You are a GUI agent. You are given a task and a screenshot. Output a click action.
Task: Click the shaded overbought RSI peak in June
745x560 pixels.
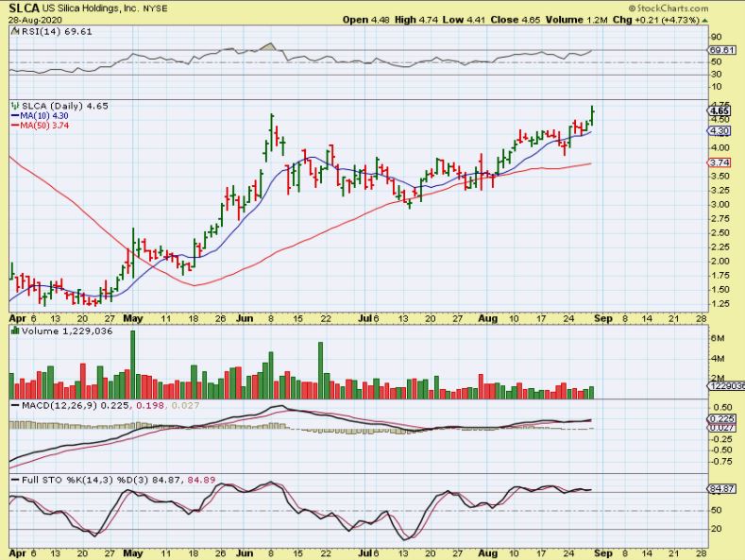[268, 47]
